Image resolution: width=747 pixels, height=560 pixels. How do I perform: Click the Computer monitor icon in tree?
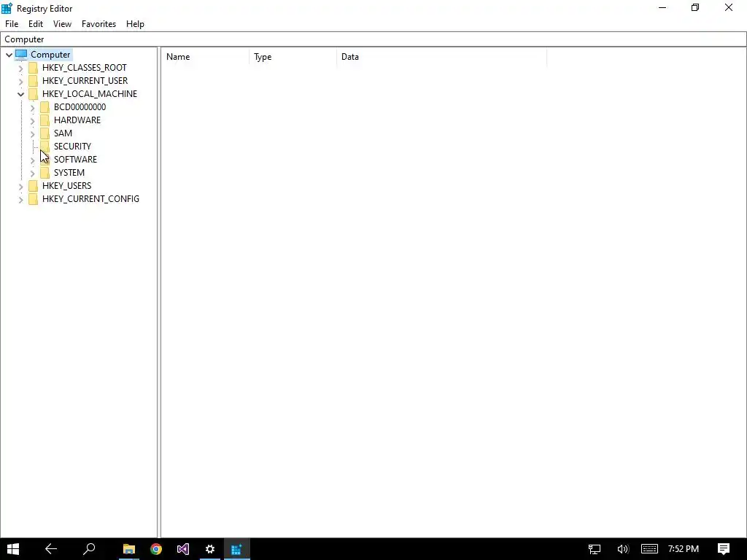pos(21,55)
